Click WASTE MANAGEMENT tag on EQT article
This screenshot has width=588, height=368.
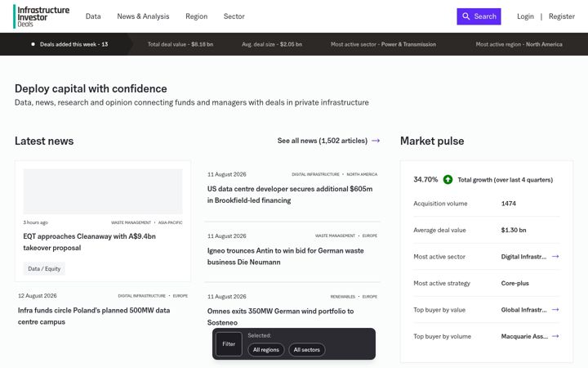pos(131,222)
